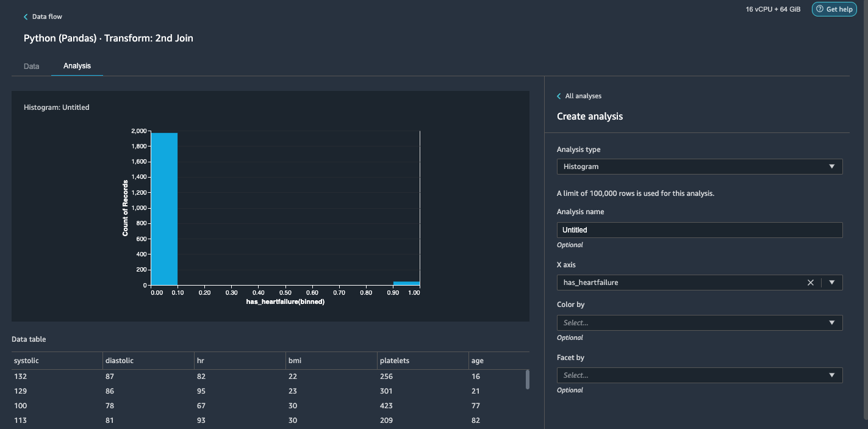This screenshot has width=868, height=429.
Task: Click the platelets column header
Action: coord(394,361)
